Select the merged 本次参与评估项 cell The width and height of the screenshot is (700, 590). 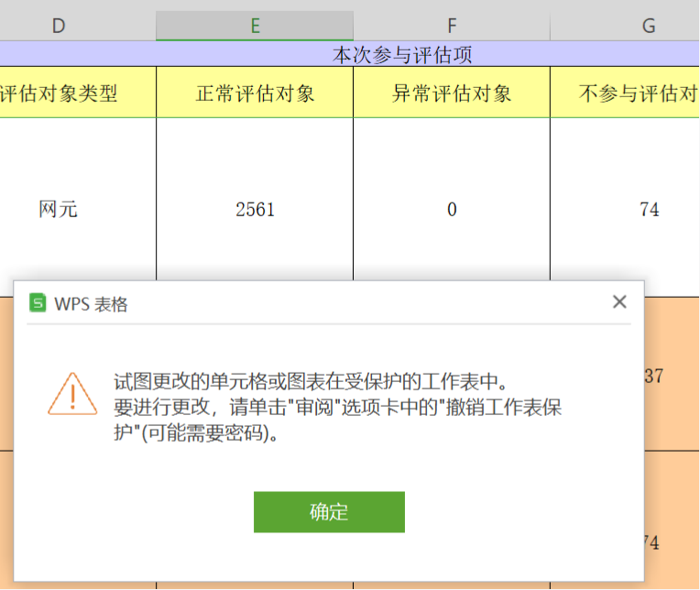[x=401, y=55]
